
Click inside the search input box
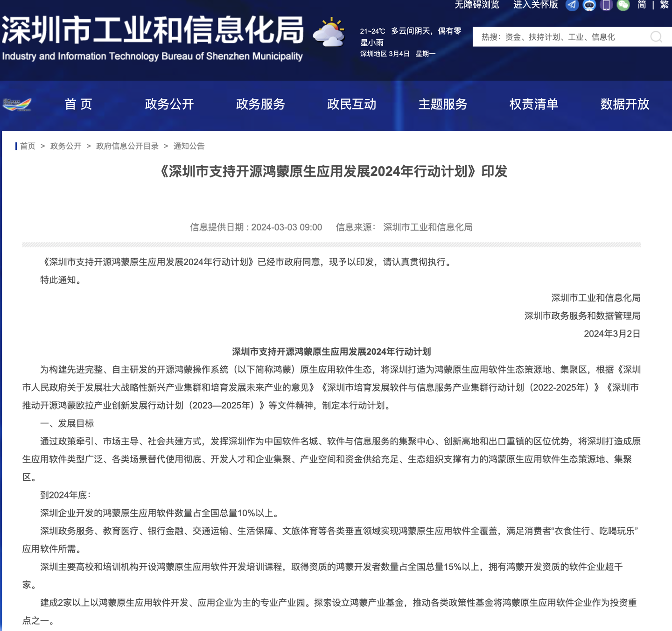[x=574, y=37]
